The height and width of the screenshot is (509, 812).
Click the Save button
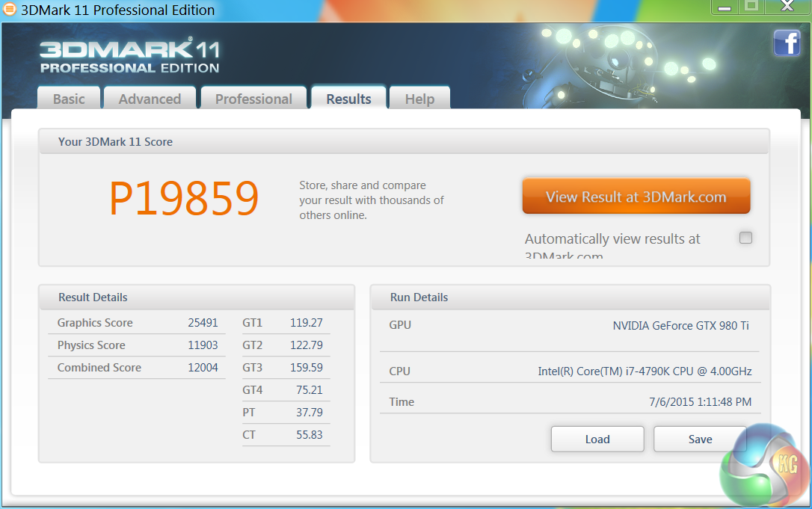(x=700, y=439)
